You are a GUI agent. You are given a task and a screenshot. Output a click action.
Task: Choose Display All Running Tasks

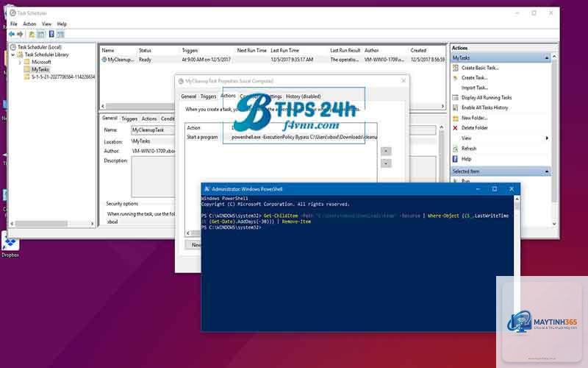487,98
